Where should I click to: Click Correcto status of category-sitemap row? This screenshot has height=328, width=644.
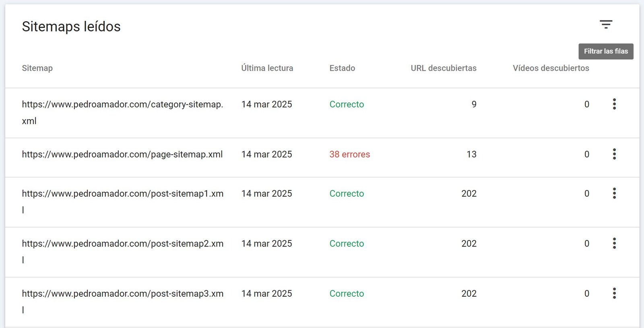pos(347,105)
